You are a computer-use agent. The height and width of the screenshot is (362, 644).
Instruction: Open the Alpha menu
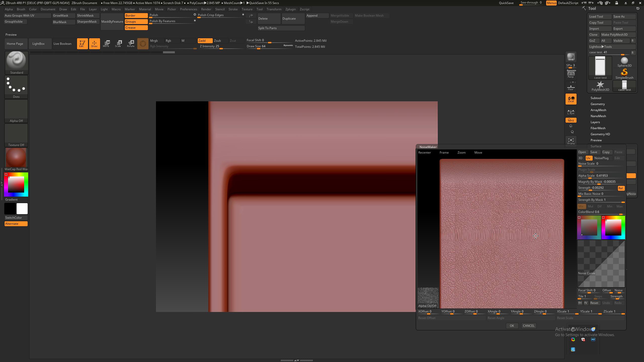click(x=9, y=9)
